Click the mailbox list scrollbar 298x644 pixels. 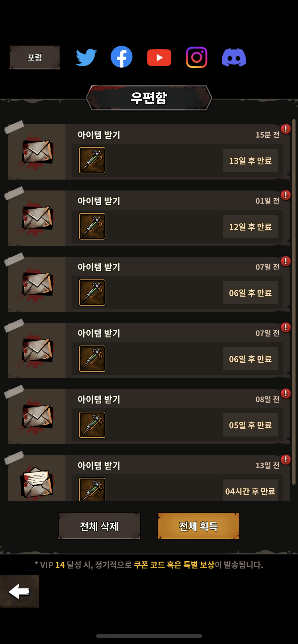click(294, 302)
